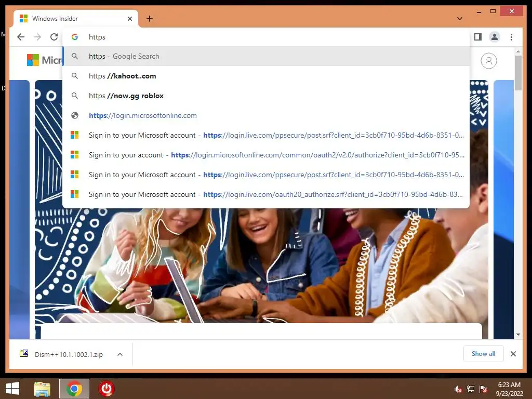Open the page's account sign-in avatar
Screen dimensions: 532x399
tap(488, 61)
